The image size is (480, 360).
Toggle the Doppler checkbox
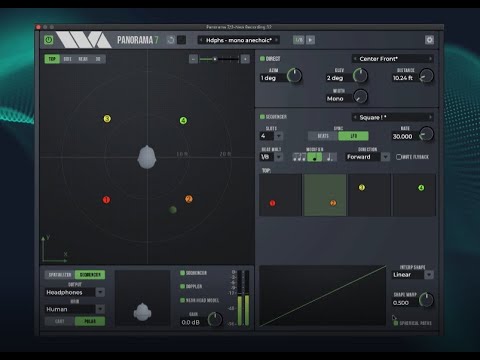click(182, 286)
